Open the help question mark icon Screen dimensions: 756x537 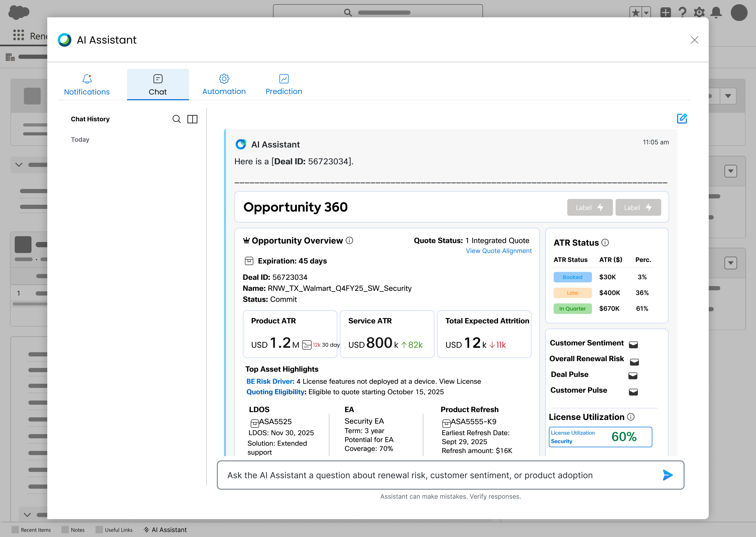(x=682, y=13)
